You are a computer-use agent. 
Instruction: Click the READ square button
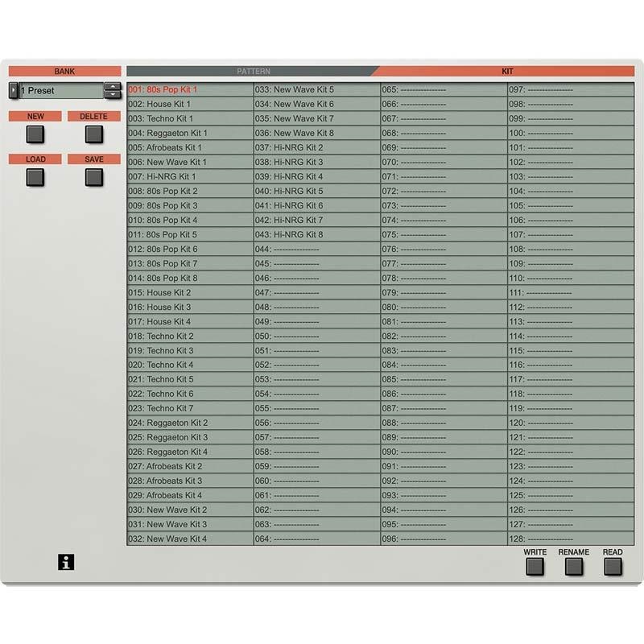613,567
